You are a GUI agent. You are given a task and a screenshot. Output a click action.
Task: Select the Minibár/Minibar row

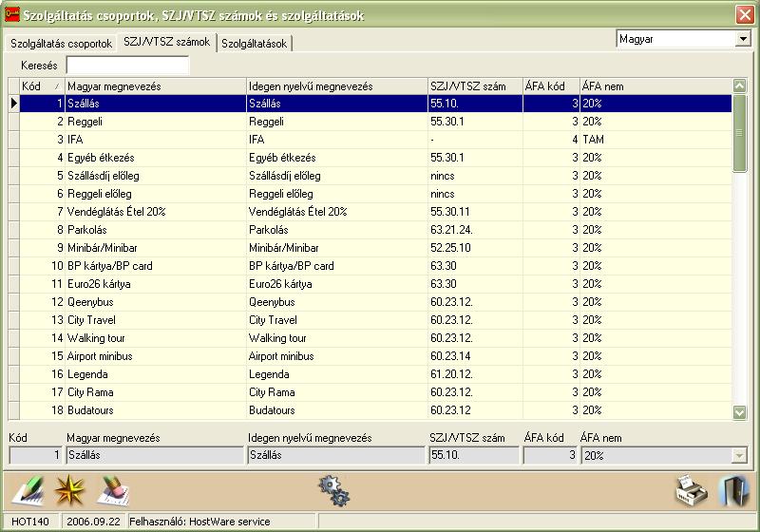pos(375,248)
